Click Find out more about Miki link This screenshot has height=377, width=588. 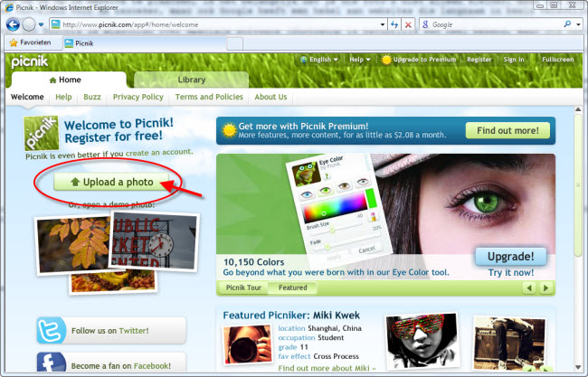click(x=327, y=368)
